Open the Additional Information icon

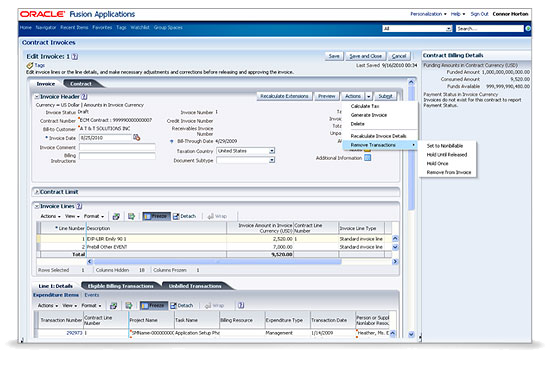click(368, 158)
